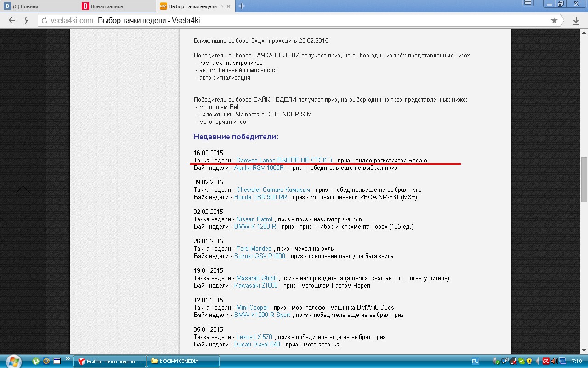Open downloads with the download arrow icon
Image resolution: width=588 pixels, height=368 pixels.
click(x=576, y=20)
